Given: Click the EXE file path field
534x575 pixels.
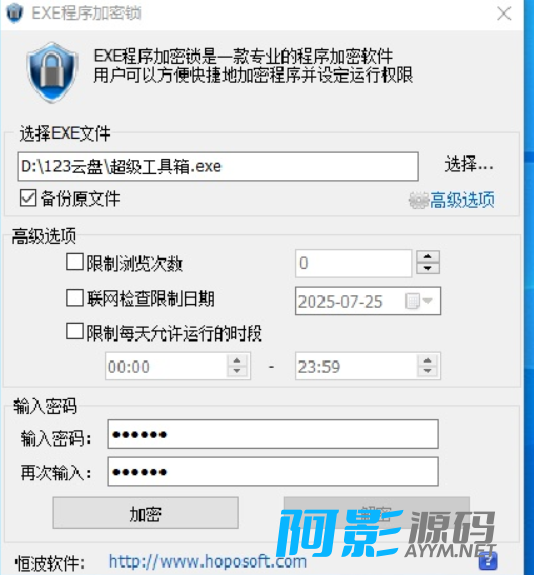Looking at the screenshot, I should 218,166.
